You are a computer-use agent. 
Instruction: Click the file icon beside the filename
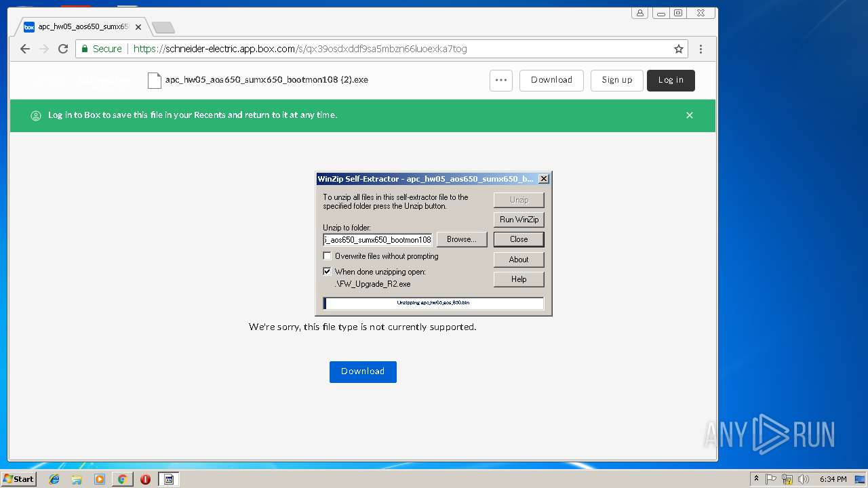click(154, 80)
